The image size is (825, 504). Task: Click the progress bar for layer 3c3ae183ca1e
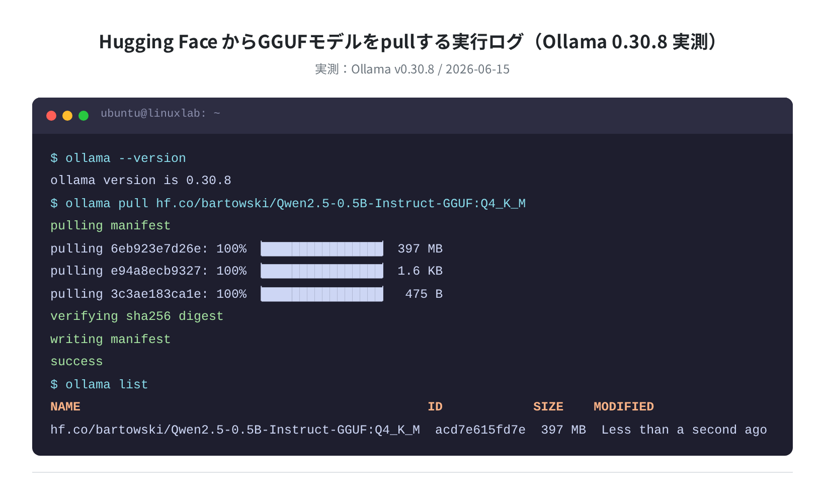(322, 294)
